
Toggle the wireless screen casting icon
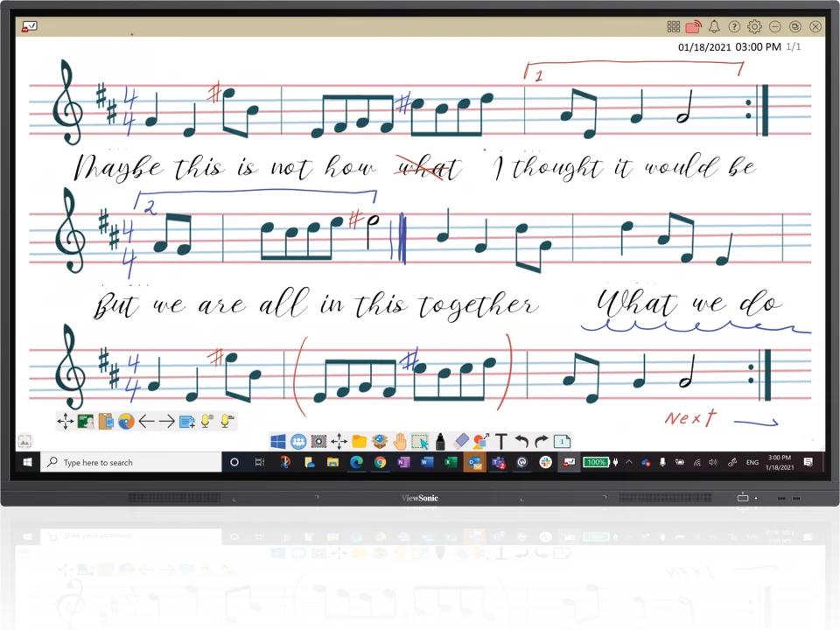[694, 27]
